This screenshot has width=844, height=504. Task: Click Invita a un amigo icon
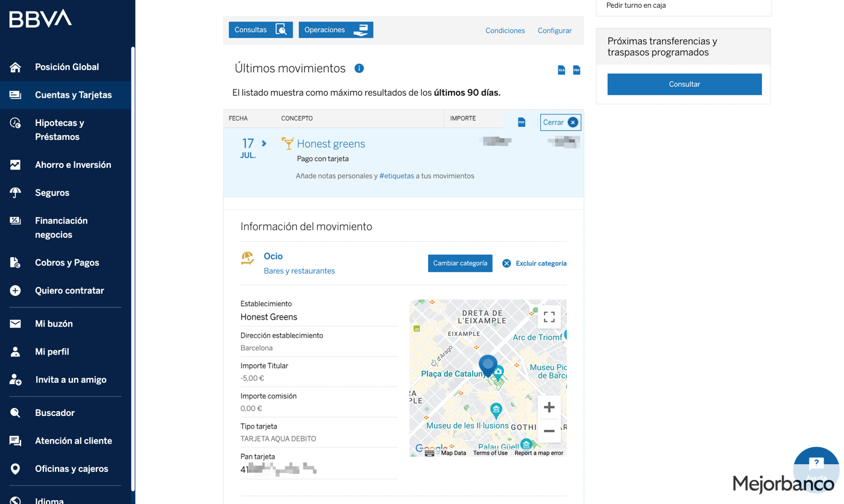(15, 380)
